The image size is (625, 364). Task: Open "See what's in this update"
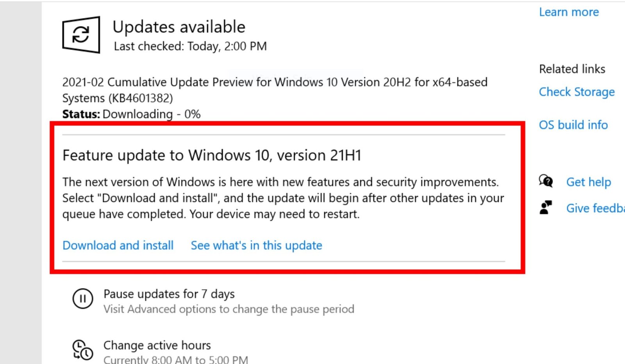[256, 245]
